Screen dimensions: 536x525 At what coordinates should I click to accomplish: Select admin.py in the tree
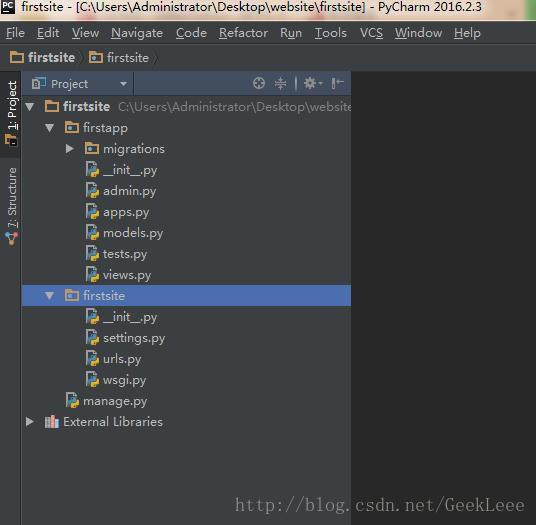point(186,191)
